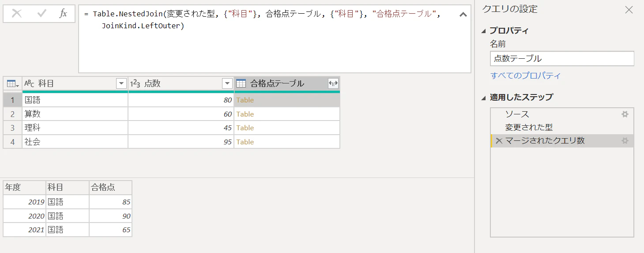This screenshot has height=253, width=644.
Task: Open the table menu icon in header corner
Action: click(12, 83)
